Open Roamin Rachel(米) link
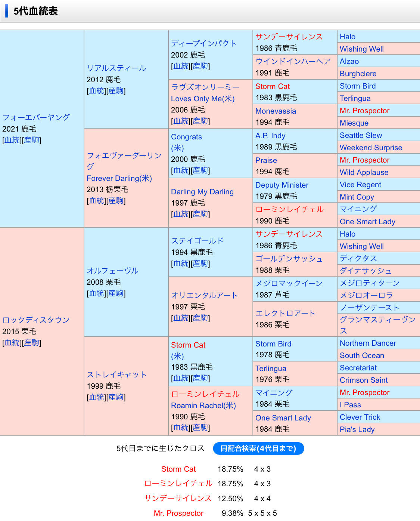The image size is (420, 521). point(203,406)
